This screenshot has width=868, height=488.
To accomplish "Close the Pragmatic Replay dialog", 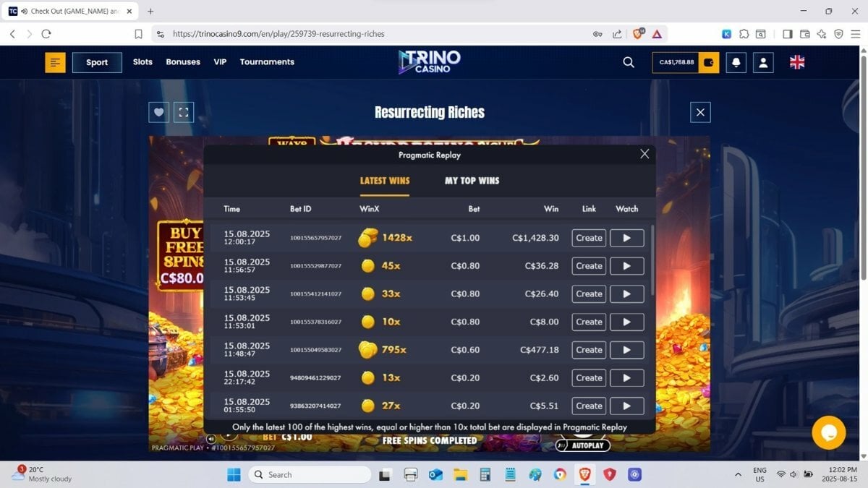I will click(x=644, y=154).
